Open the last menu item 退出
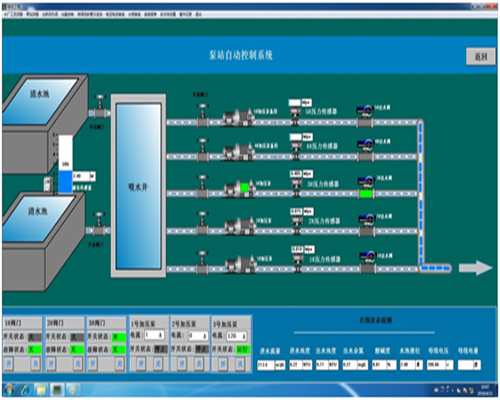 pos(198,14)
